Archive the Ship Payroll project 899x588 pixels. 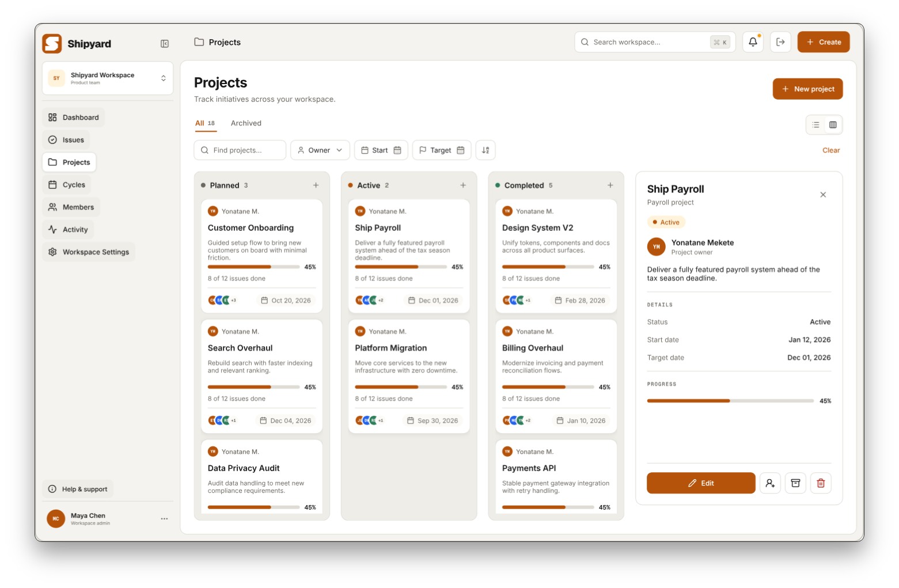(x=795, y=483)
